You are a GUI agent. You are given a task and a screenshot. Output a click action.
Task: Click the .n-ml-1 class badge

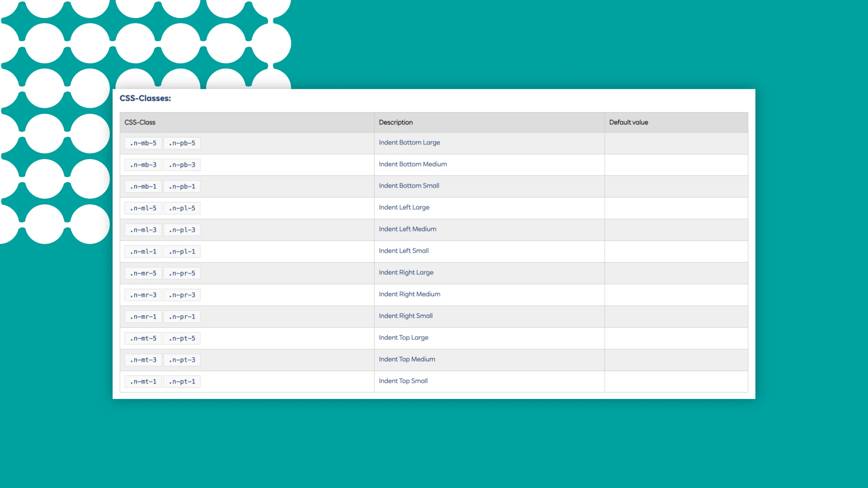click(143, 251)
